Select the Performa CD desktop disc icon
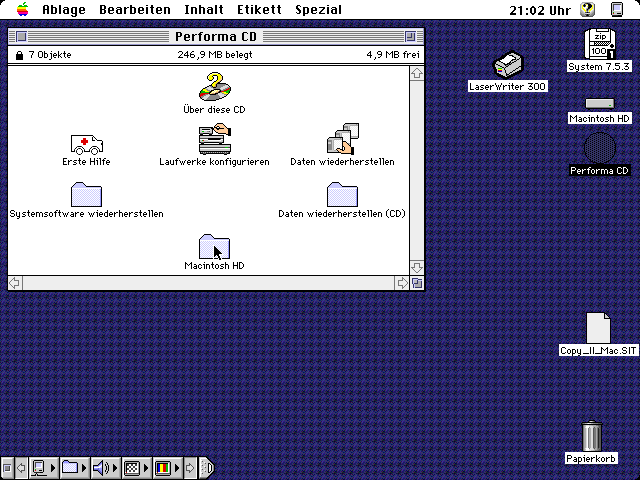The image size is (640, 480). [600, 148]
